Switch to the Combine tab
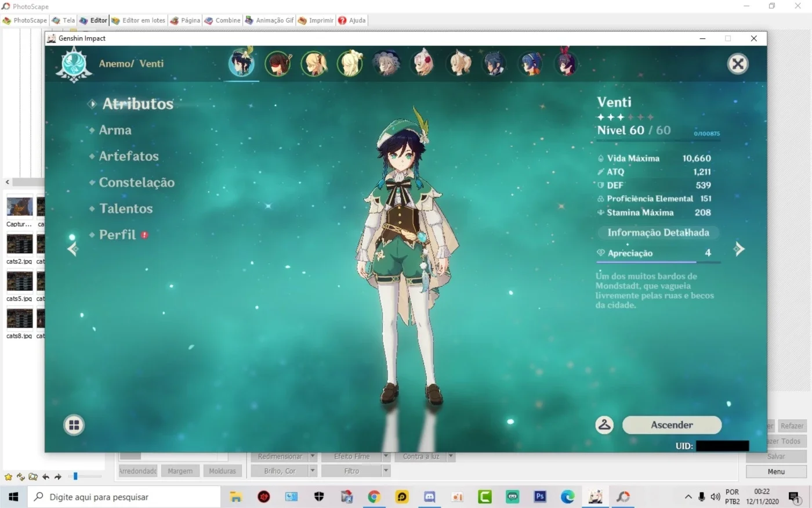 coord(222,20)
